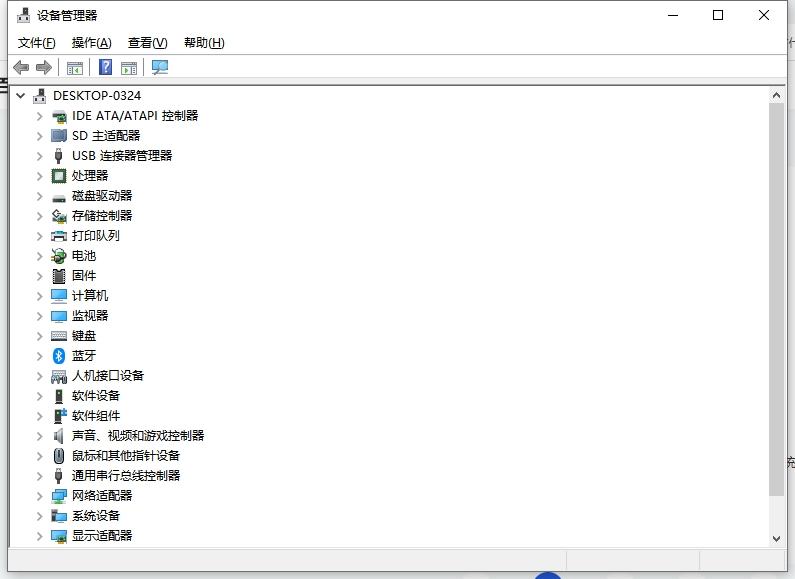Image resolution: width=795 pixels, height=579 pixels.
Task: Open the Help question mark toolbar icon
Action: point(105,67)
